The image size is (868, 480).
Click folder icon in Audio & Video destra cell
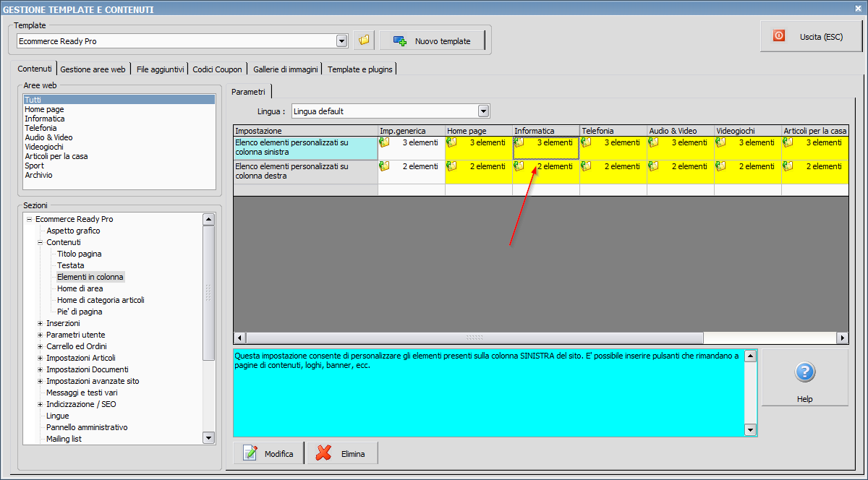pos(653,166)
